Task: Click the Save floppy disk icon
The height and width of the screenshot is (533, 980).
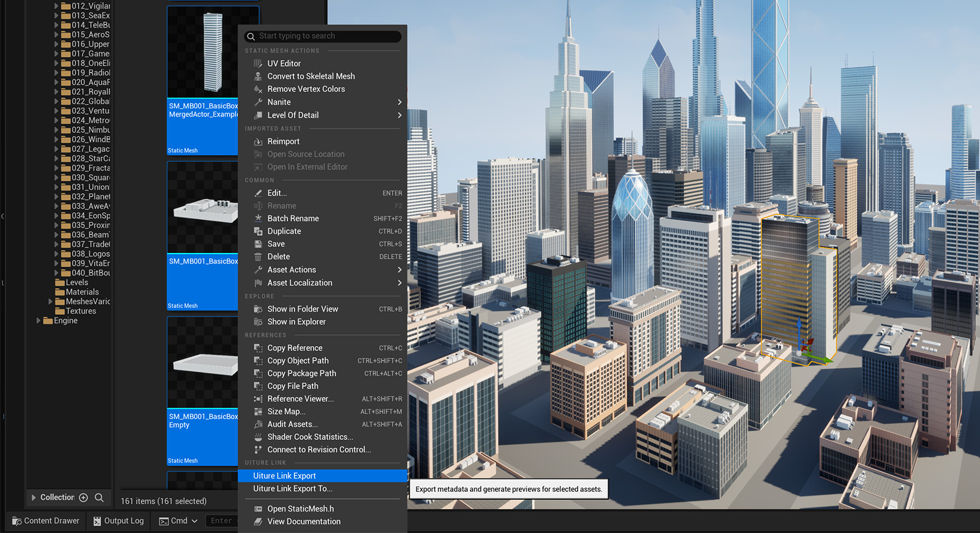Action: click(258, 244)
